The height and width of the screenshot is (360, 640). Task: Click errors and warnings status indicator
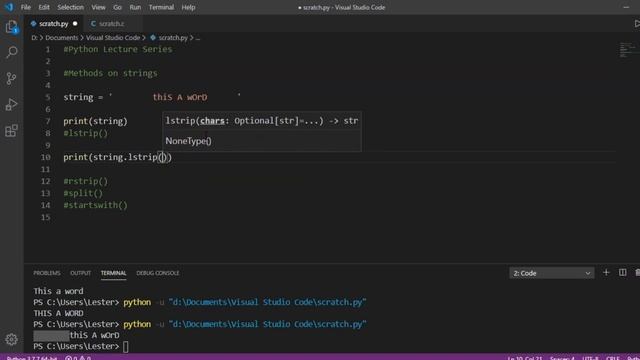(78, 358)
